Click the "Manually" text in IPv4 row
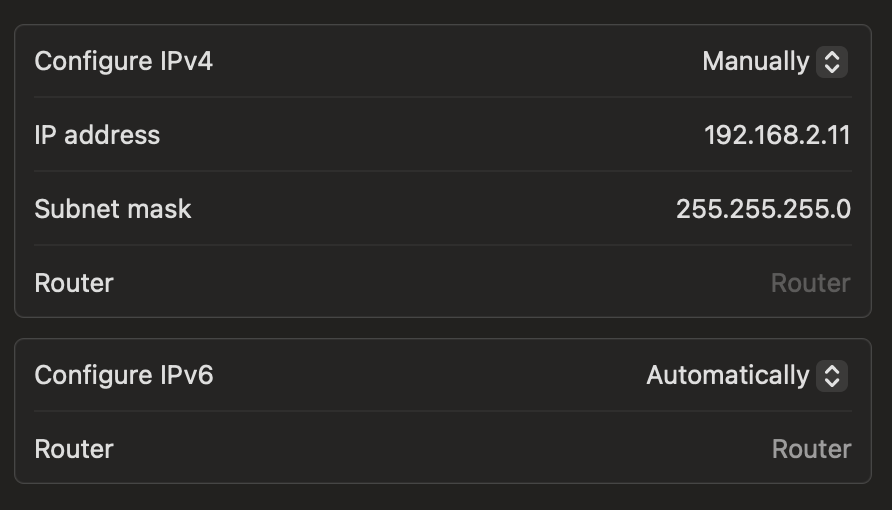 click(755, 62)
